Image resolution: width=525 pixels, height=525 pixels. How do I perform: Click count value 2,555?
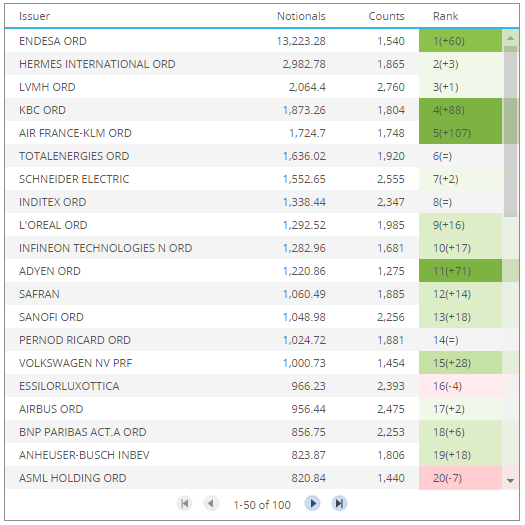click(391, 179)
